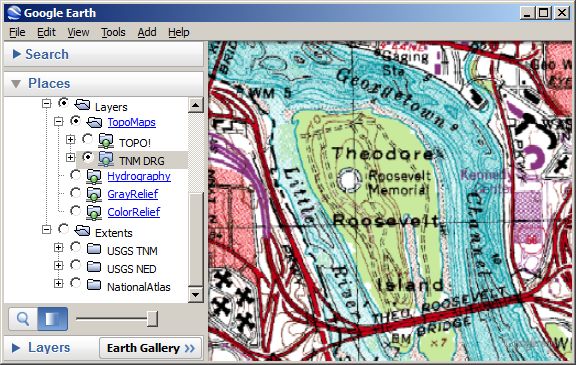This screenshot has height=365, width=576.
Task: Click the layer opacity slider handle
Action: pos(152,318)
